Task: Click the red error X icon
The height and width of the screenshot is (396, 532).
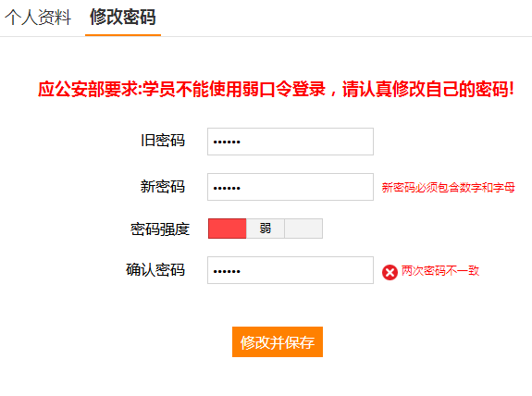Action: pyautogui.click(x=390, y=273)
